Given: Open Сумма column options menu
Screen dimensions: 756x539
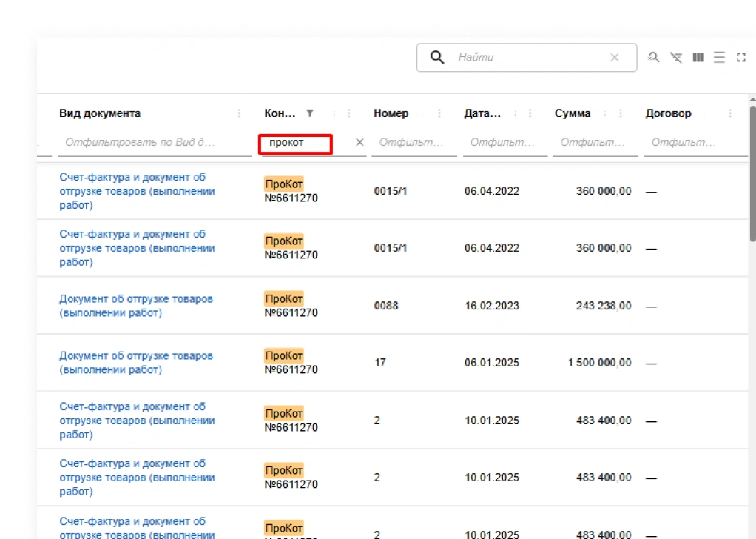Looking at the screenshot, I should click(x=621, y=113).
